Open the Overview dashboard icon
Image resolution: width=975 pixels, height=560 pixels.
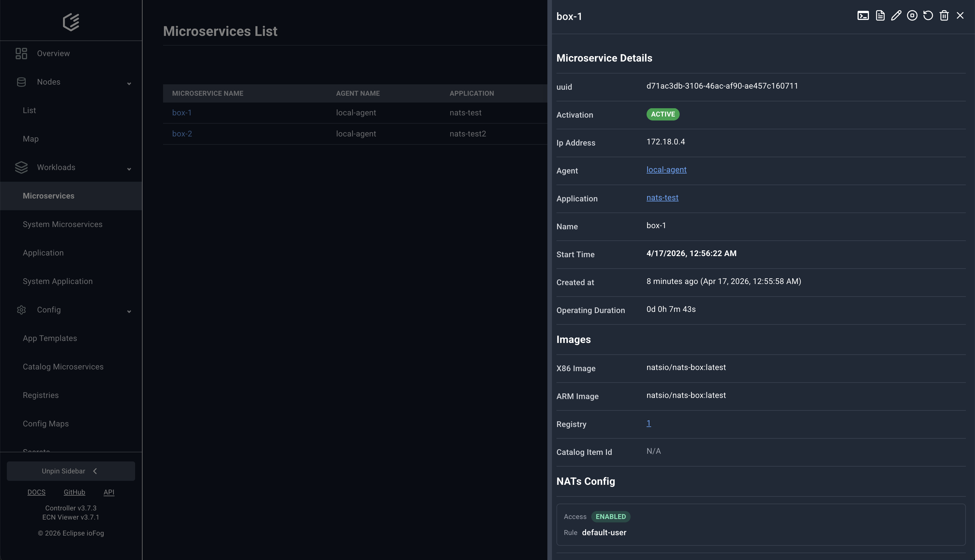tap(21, 54)
